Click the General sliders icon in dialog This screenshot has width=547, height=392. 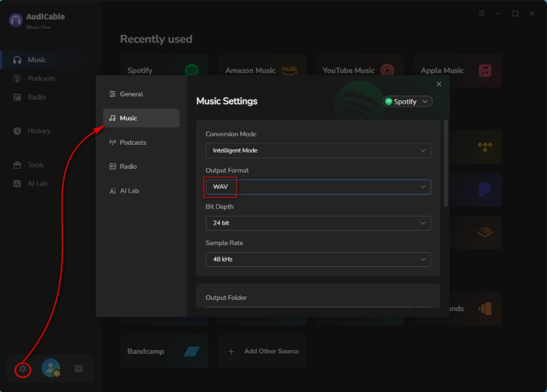pyautogui.click(x=112, y=94)
